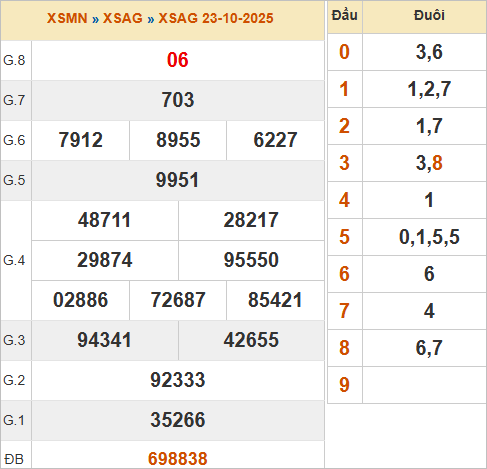487x469 pixels.
Task: Select the G.4 number 28217
Action: coord(251,220)
